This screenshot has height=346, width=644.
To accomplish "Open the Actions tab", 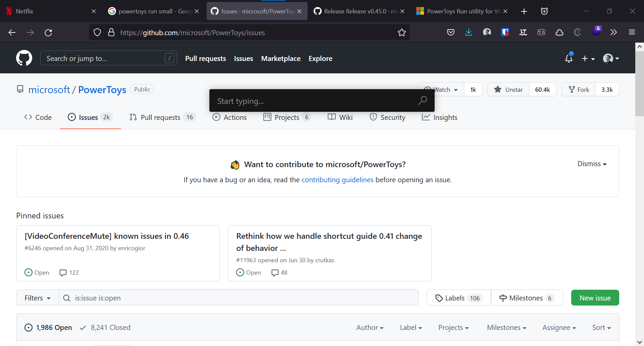I will point(230,117).
